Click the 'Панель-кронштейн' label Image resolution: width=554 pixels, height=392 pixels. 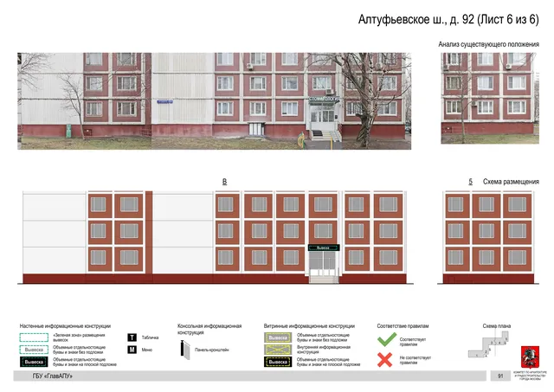coord(211,350)
